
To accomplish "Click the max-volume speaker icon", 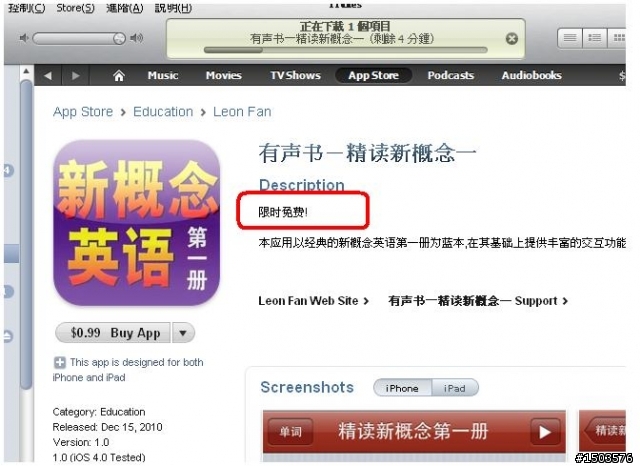I will tap(137, 38).
